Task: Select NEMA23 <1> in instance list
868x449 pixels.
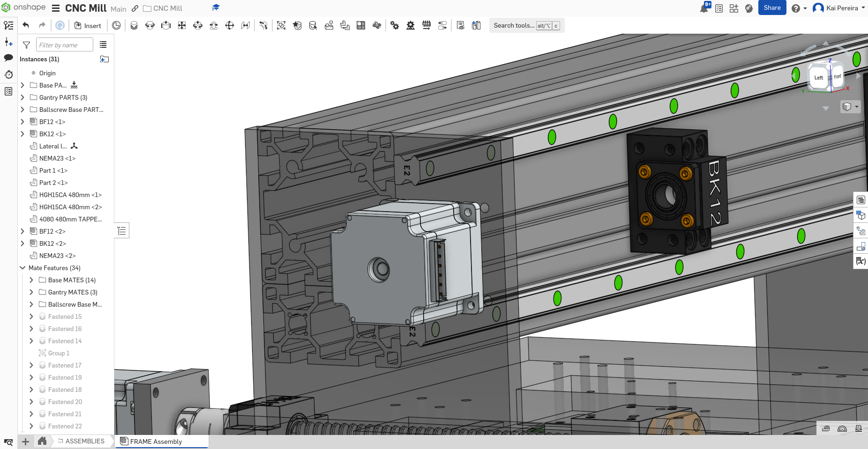Action: [x=57, y=158]
